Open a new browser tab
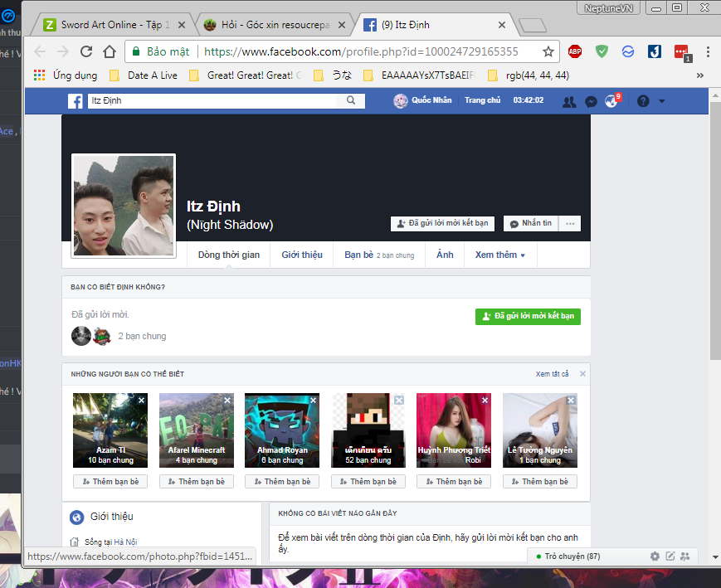Image resolution: width=721 pixels, height=588 pixels. click(532, 25)
